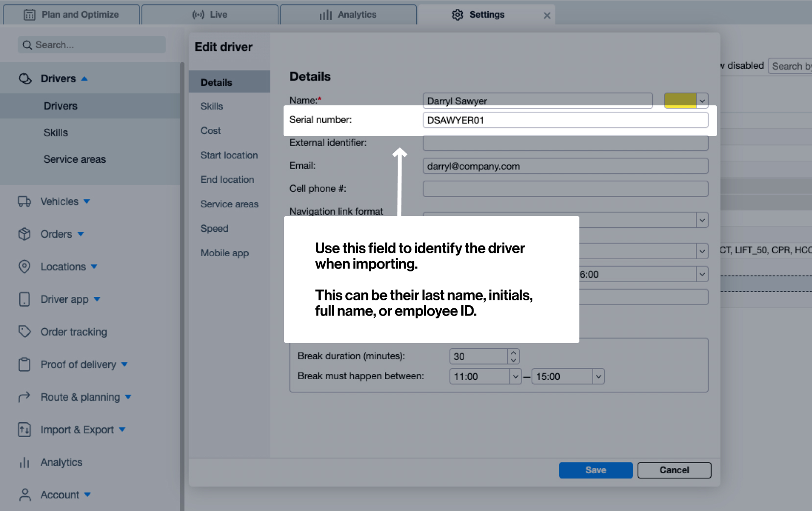Viewport: 812px width, 511px height.
Task: Click the Serial number input field
Action: pos(565,121)
